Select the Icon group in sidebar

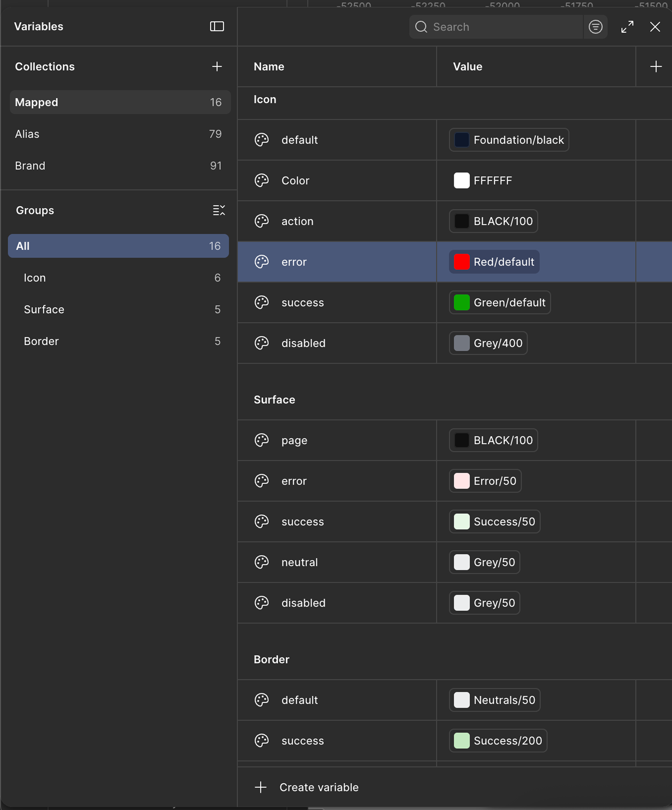click(118, 278)
